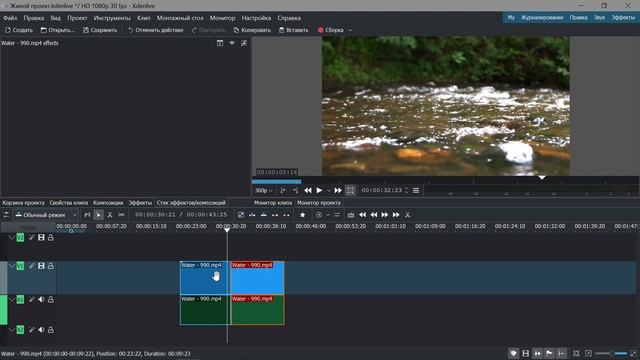This screenshot has width=640, height=360.
Task: Click the timeline preview render icon
Action: pos(319,215)
